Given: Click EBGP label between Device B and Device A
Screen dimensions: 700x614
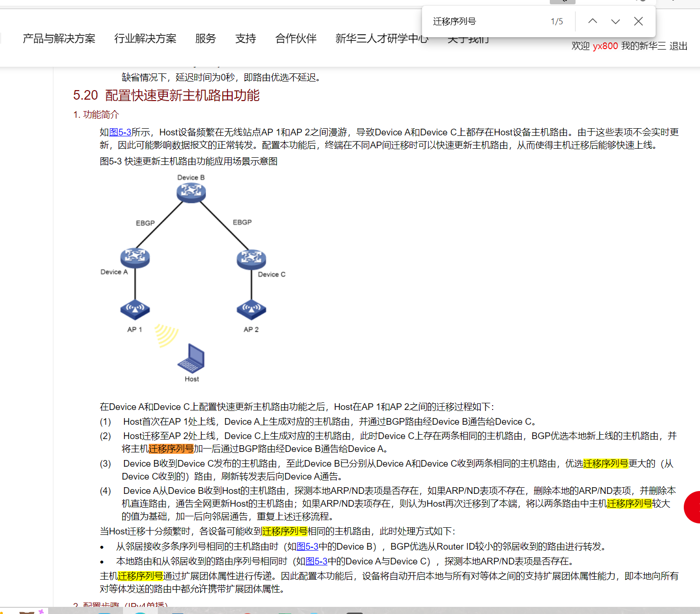Looking at the screenshot, I should tap(145, 223).
